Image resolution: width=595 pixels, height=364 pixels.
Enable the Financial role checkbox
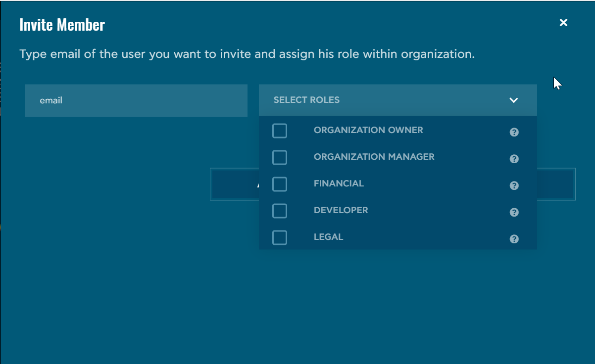pyautogui.click(x=280, y=184)
